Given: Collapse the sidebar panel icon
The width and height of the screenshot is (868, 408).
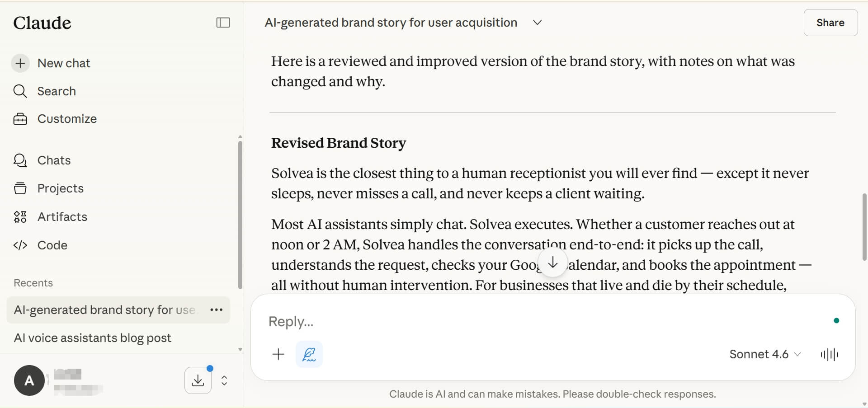Looking at the screenshot, I should (x=223, y=23).
